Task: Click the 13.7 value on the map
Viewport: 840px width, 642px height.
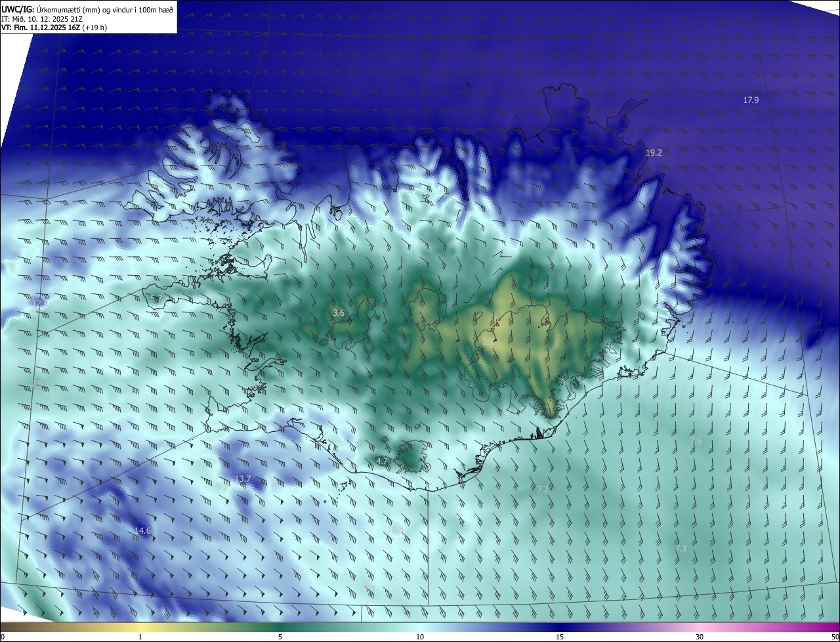Action: pos(243,479)
